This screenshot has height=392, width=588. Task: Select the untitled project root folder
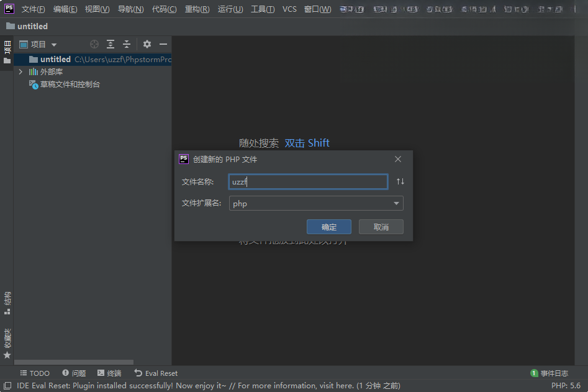(93, 59)
